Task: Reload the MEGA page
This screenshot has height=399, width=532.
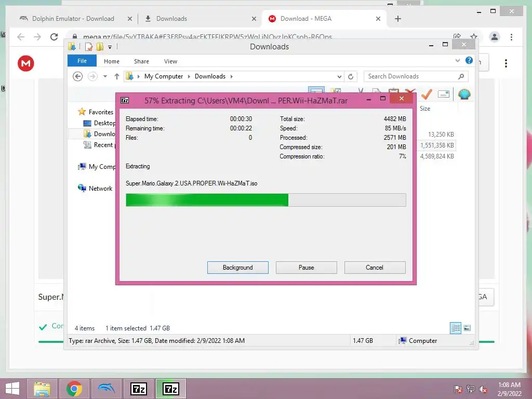Action: (54, 37)
